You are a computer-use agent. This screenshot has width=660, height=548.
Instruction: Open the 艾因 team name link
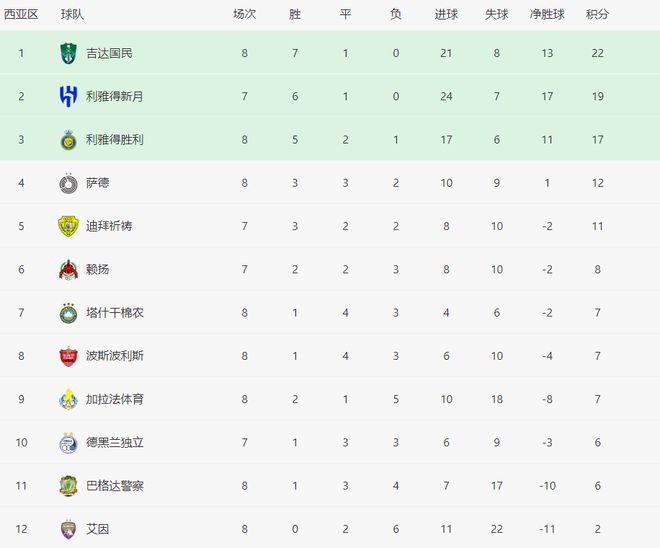[97, 529]
